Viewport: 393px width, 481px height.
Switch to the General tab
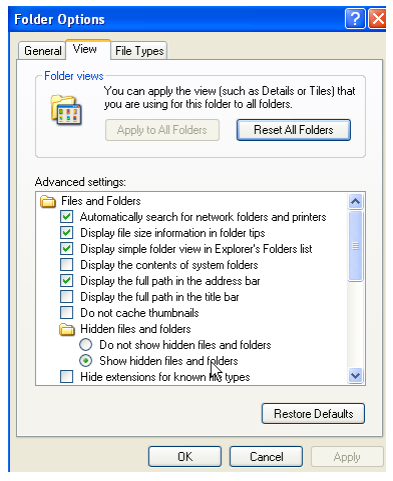pos(42,51)
